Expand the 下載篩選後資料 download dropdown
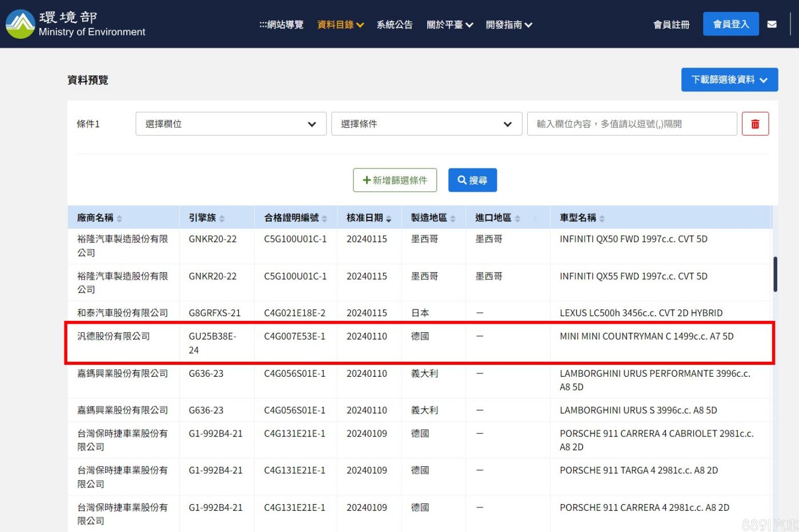 [729, 80]
